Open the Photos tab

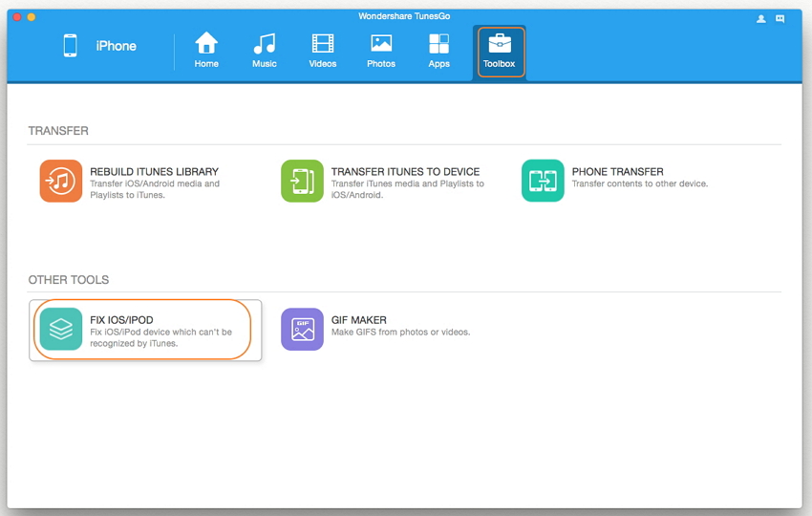[381, 50]
